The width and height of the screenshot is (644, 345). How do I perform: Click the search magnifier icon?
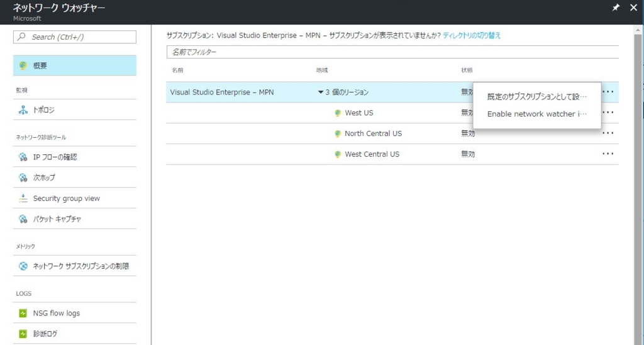click(22, 37)
